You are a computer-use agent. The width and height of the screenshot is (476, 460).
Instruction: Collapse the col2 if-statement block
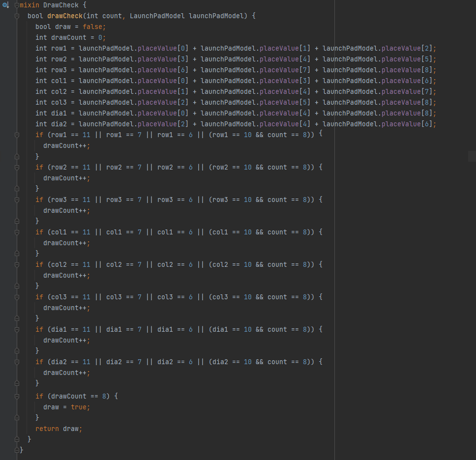tap(17, 264)
